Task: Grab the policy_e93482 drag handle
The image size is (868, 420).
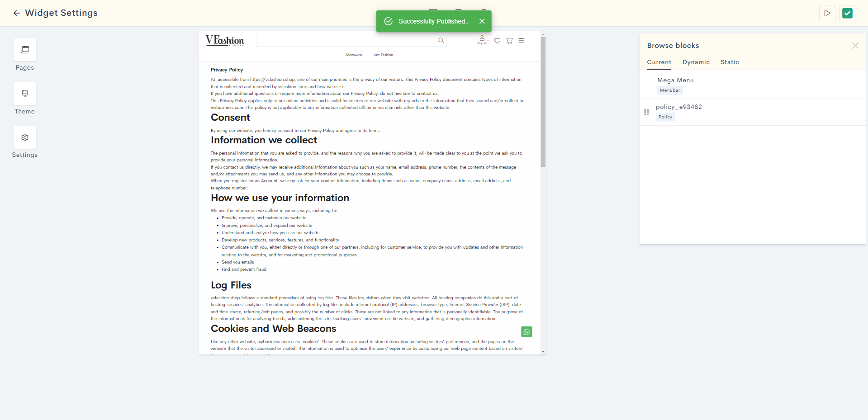Action: point(646,112)
